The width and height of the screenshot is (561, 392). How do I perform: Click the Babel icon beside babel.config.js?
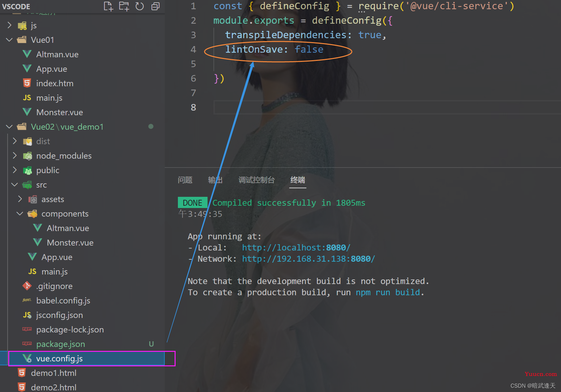(27, 300)
